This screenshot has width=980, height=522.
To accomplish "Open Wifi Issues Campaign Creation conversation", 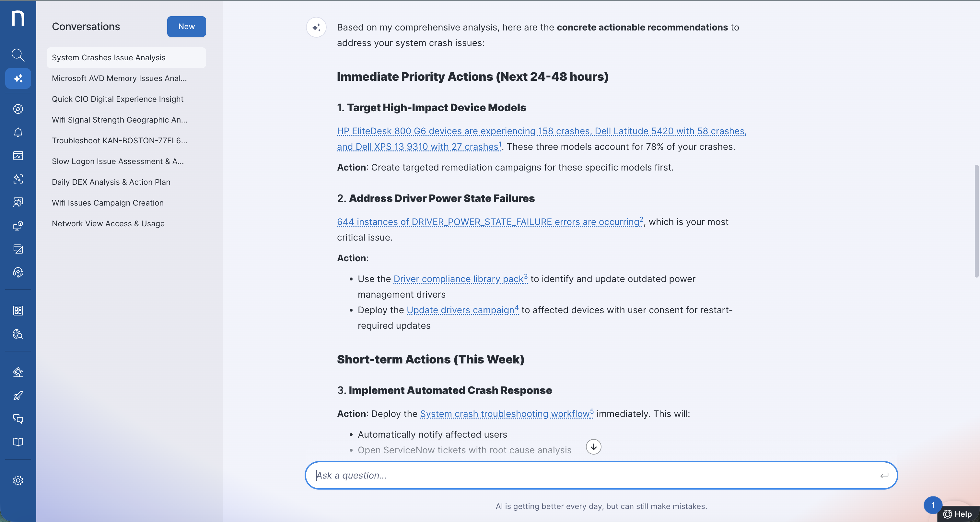I will point(108,203).
